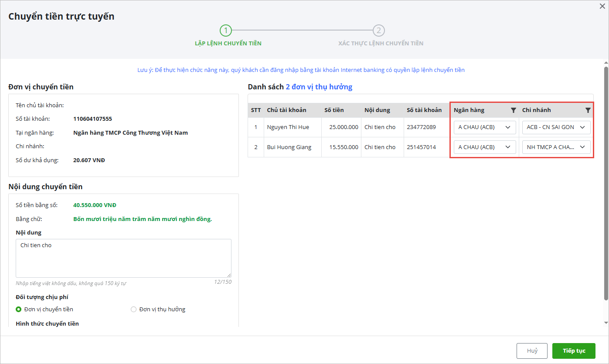Viewport: 609px width, 364px height.
Task: Open bank dropdown for Bui Huong Giang
Action: 485,147
